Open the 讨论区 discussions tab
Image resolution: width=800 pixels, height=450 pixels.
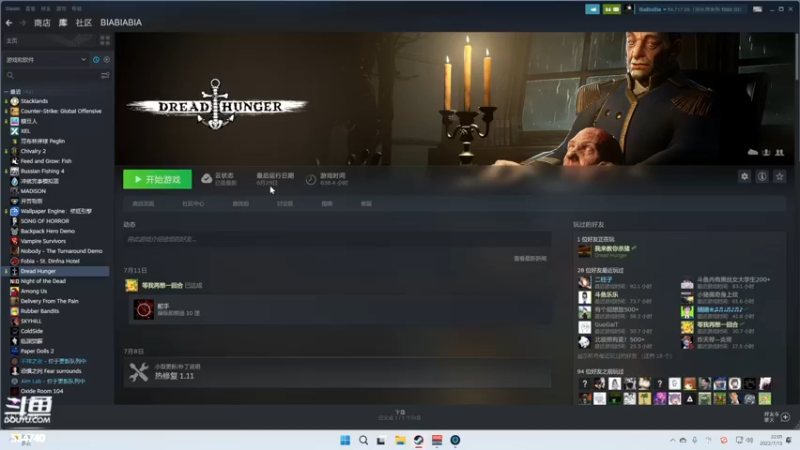[x=285, y=204]
